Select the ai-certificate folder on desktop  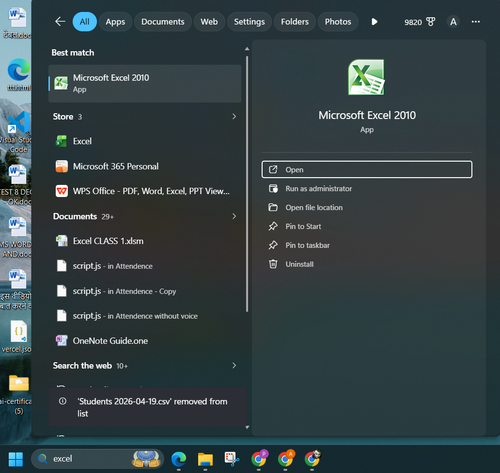(x=18, y=394)
